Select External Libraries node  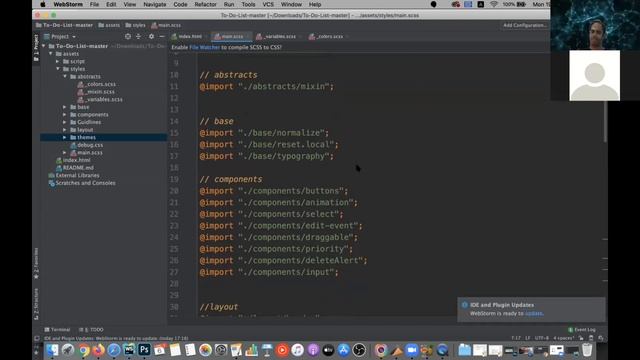coord(74,175)
